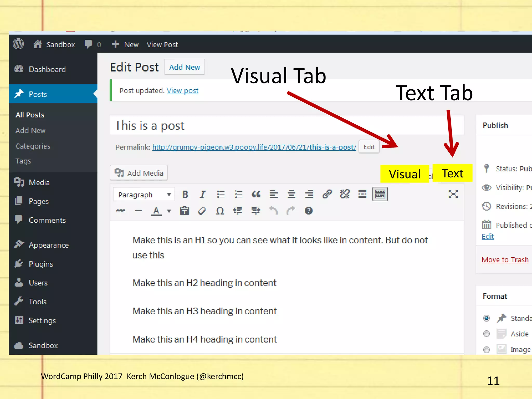
Task: Decrease indent
Action: coord(238,211)
